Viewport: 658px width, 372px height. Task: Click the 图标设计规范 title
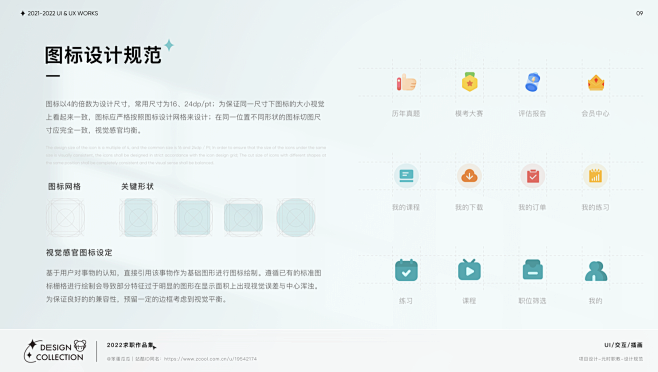tap(103, 55)
